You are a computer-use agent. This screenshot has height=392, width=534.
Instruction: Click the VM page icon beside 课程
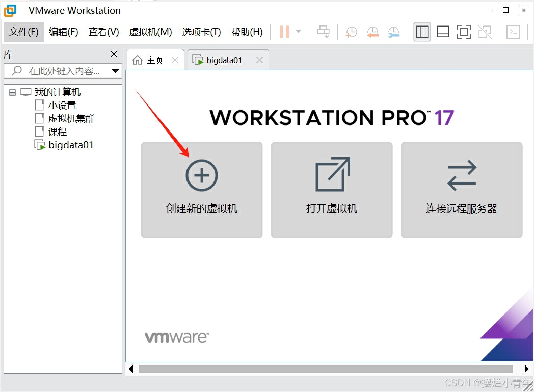click(40, 132)
